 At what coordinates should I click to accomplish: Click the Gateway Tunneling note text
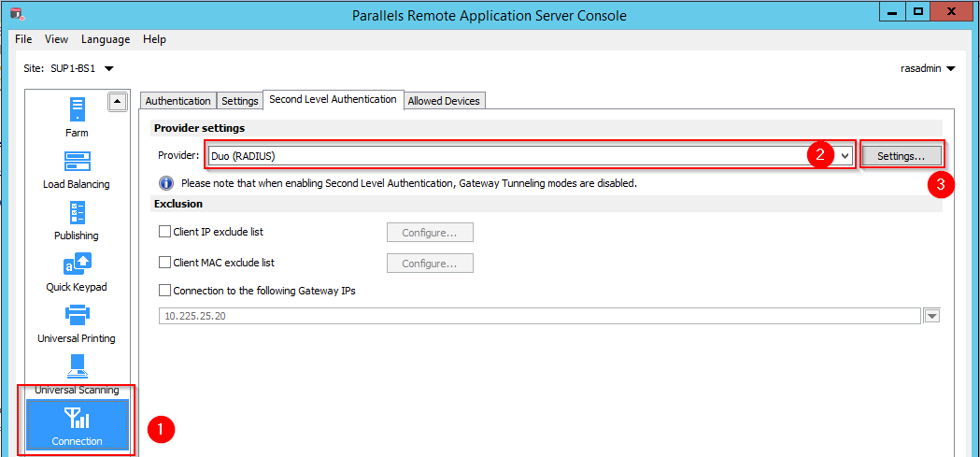(x=409, y=184)
